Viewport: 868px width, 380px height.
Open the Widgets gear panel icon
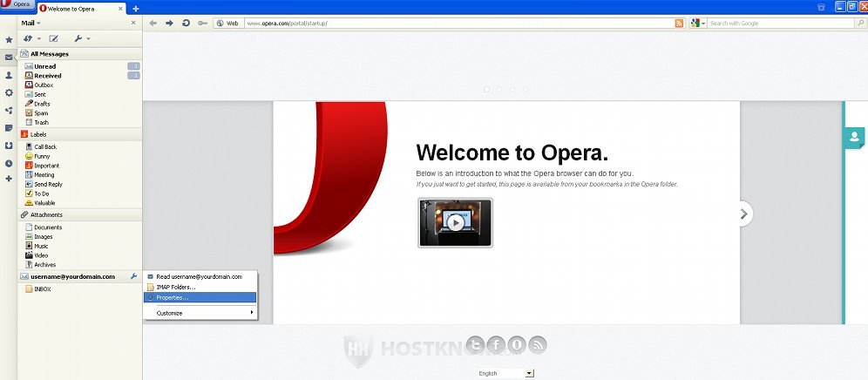[x=9, y=92]
